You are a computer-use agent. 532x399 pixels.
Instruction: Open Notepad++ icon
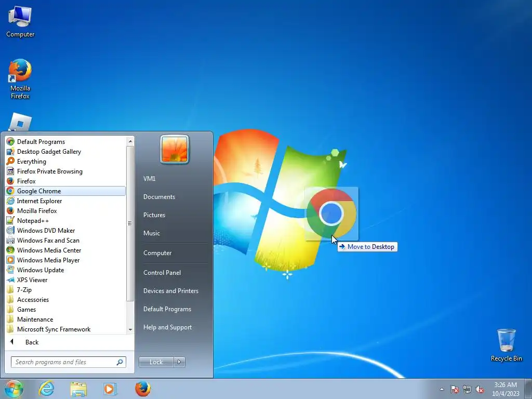click(x=10, y=220)
